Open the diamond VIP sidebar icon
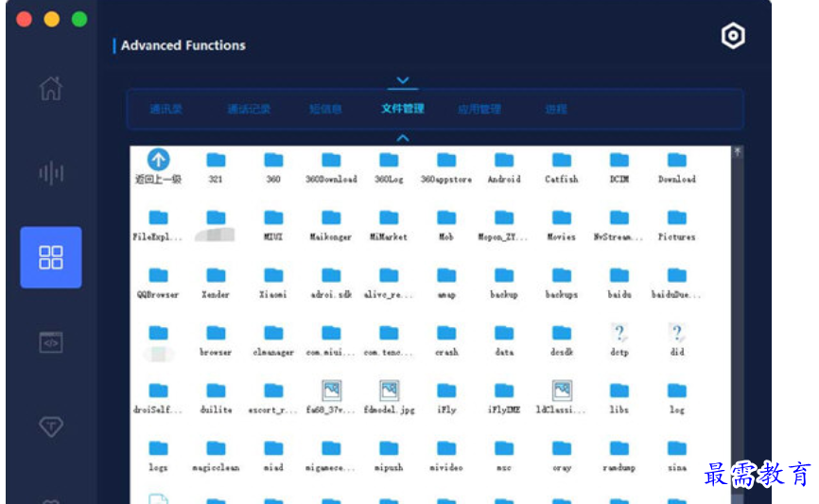The image size is (819, 504). coord(51,426)
